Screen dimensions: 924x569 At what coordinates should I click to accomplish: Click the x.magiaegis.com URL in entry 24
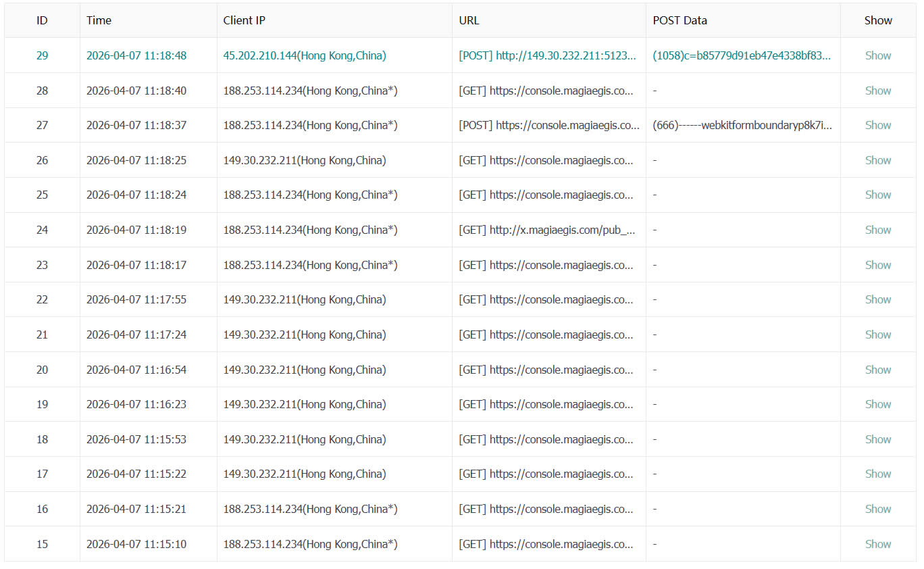pyautogui.click(x=546, y=230)
